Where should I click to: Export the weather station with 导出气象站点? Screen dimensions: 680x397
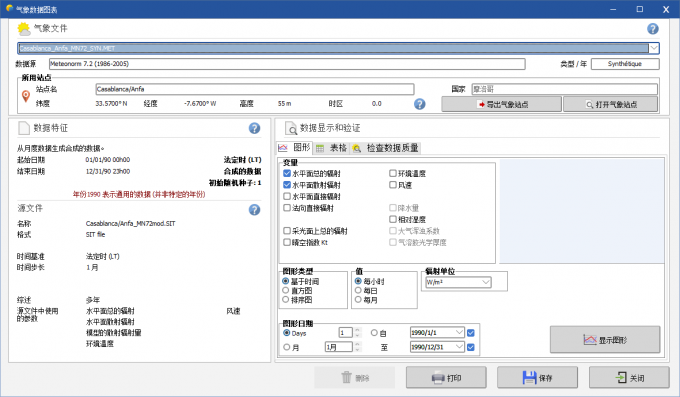502,105
